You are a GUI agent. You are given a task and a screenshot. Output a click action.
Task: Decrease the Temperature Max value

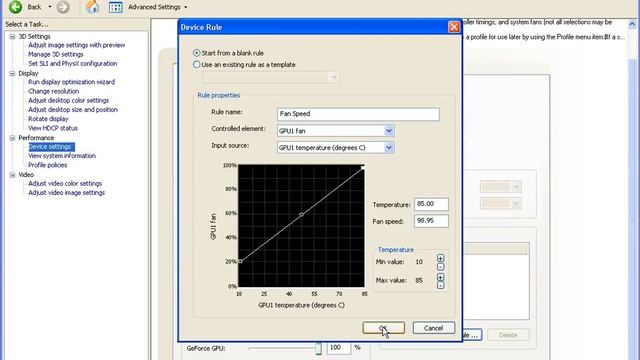pos(440,285)
